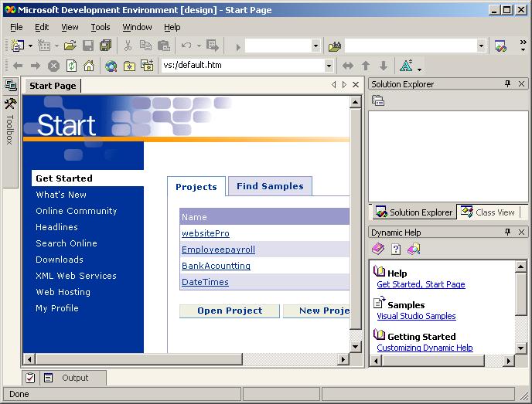The height and width of the screenshot is (404, 532).
Task: Switch to the Find Samples tab
Action: (x=270, y=186)
